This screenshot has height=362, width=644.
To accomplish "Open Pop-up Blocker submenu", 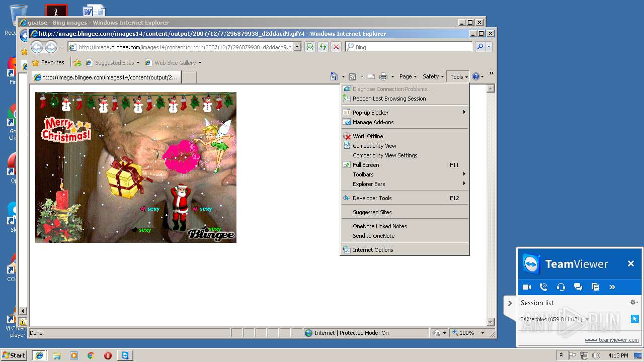I will coord(405,113).
